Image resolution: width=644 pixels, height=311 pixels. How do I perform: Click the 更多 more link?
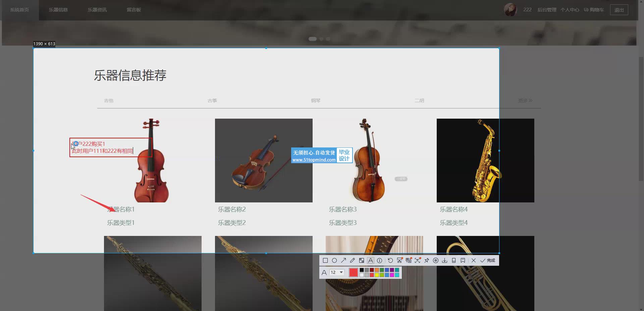coord(525,101)
